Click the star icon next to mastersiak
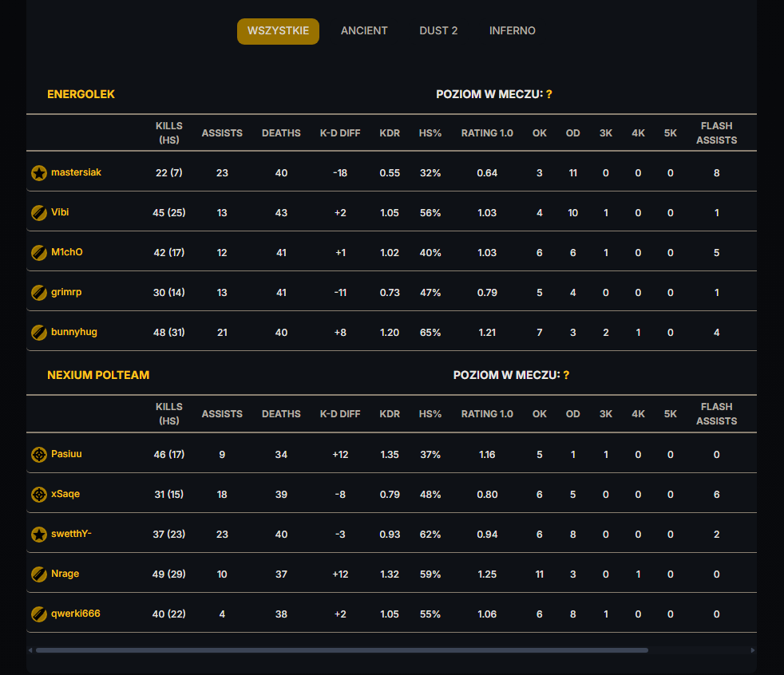Viewport: 784px width, 675px height. [39, 173]
